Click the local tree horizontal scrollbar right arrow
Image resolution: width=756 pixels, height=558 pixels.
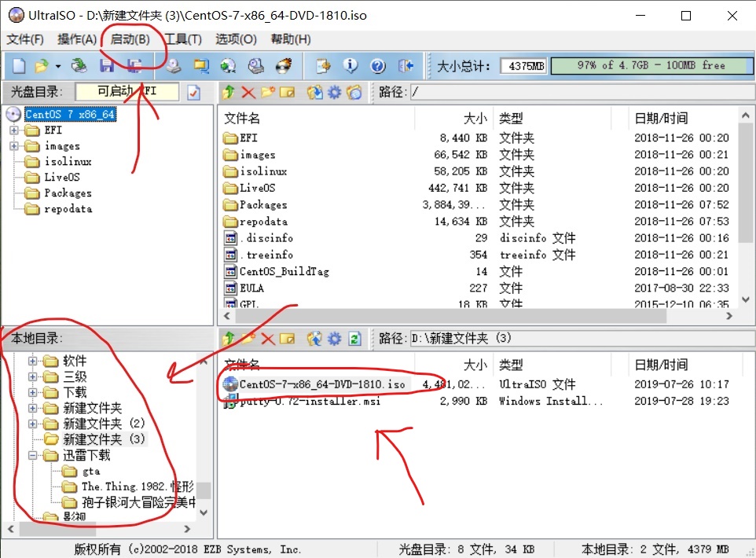188,529
